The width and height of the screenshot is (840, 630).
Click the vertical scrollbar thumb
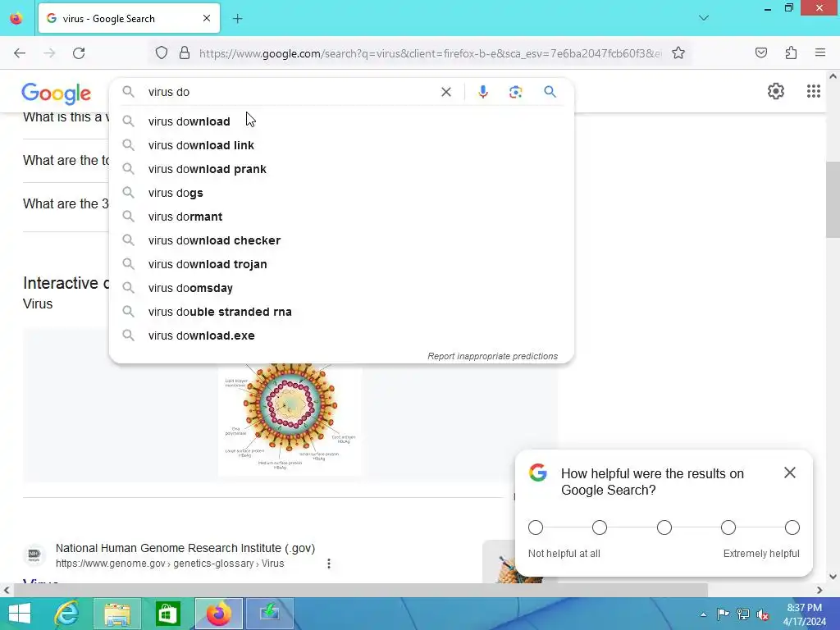pos(833,199)
